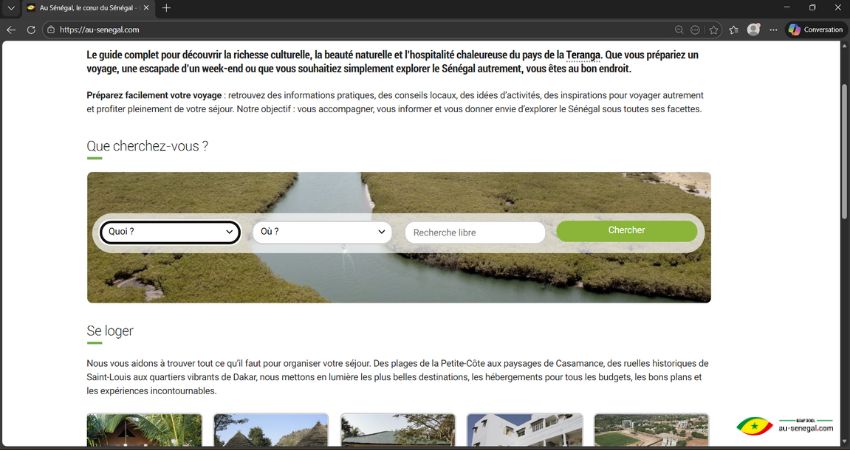This screenshot has height=450, width=850.
Task: Focus the 'Recherche libre' search field
Action: [x=475, y=233]
